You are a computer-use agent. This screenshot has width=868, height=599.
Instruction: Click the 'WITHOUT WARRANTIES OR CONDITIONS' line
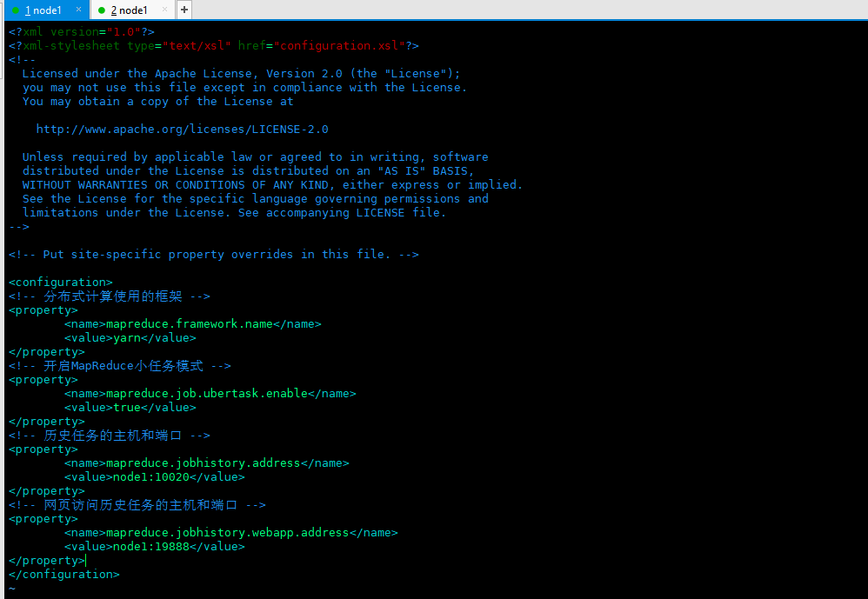pos(272,184)
